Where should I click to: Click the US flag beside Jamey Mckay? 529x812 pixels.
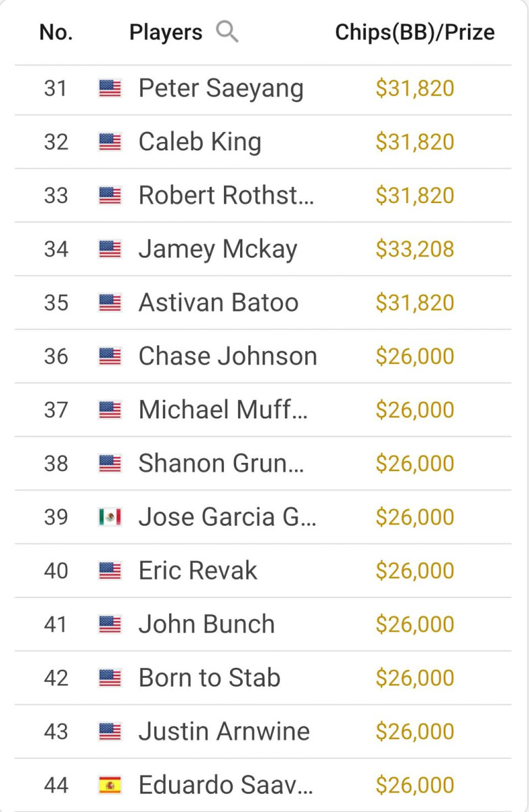pyautogui.click(x=110, y=249)
